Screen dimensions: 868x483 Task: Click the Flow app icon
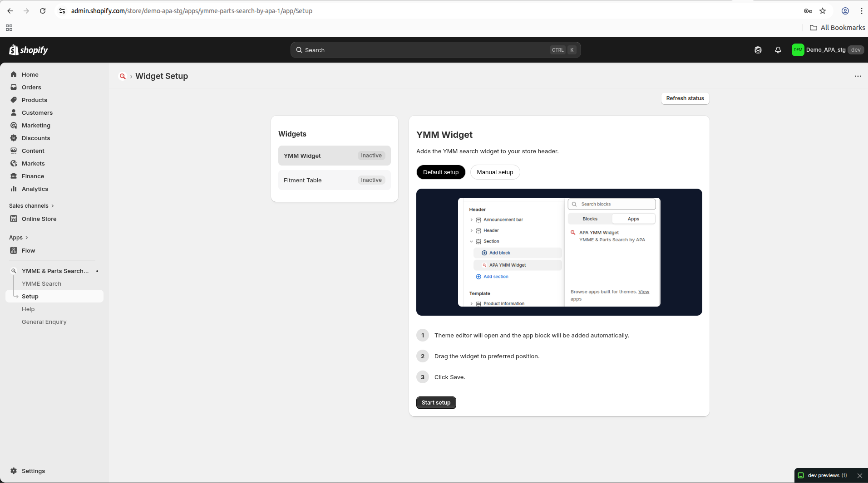(x=14, y=250)
